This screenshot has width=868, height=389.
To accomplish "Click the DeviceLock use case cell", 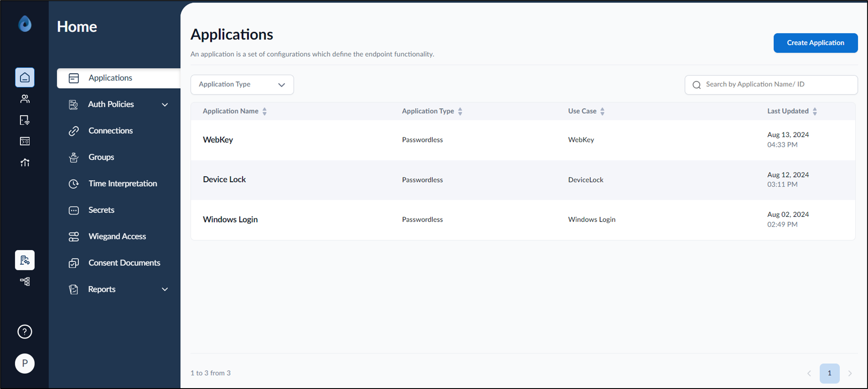I will (586, 180).
